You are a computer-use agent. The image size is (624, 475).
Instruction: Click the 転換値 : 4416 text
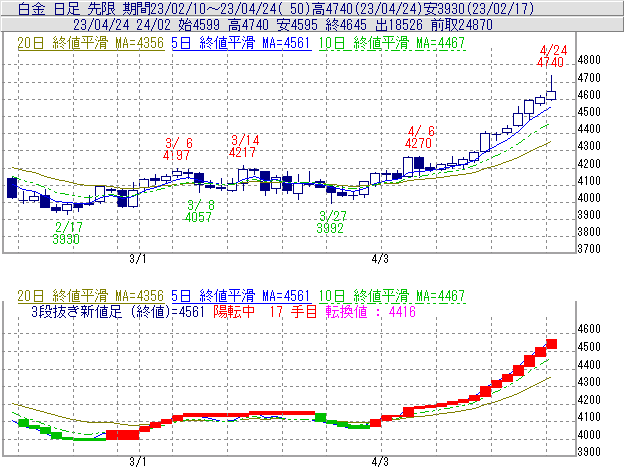[371, 311]
